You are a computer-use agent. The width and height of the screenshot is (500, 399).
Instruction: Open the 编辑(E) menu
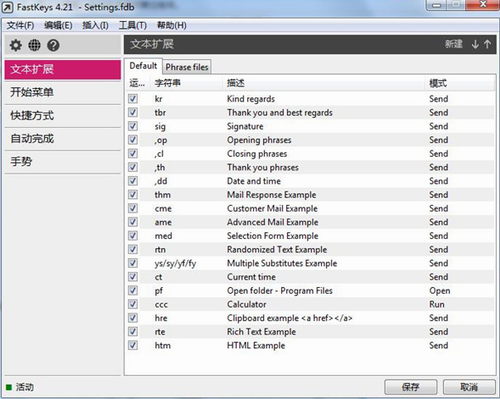(x=58, y=25)
